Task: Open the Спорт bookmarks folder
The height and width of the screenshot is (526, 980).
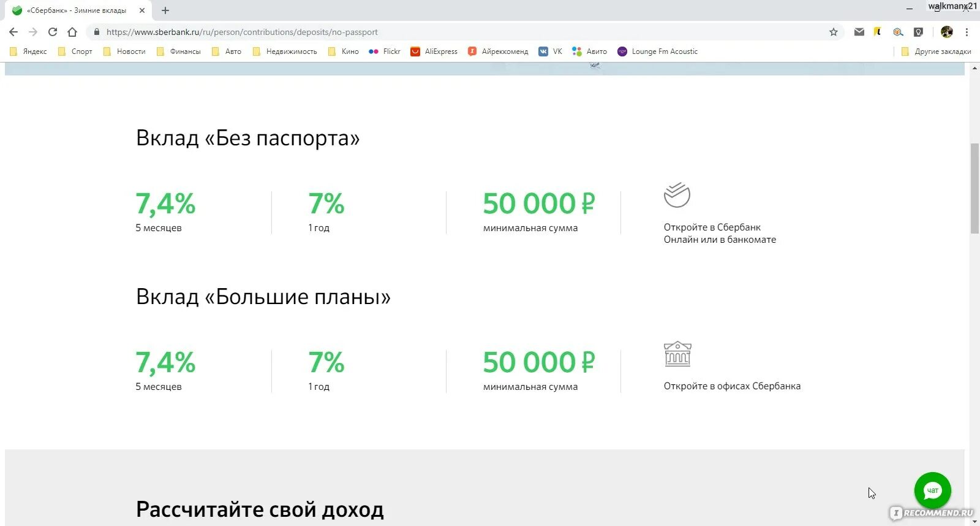Action: point(75,51)
